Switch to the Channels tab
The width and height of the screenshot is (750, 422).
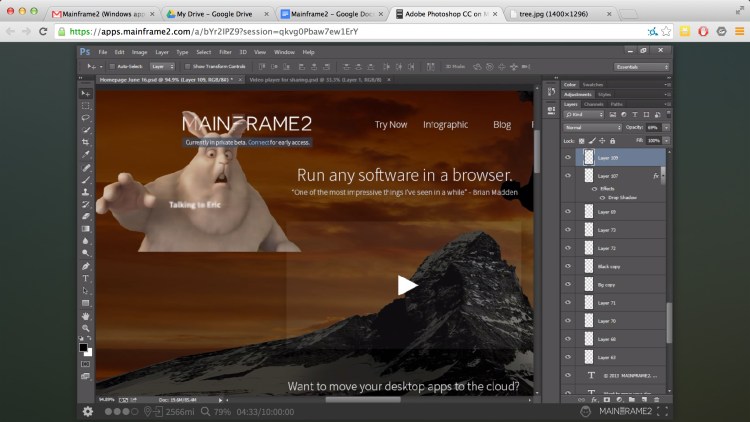tap(594, 104)
